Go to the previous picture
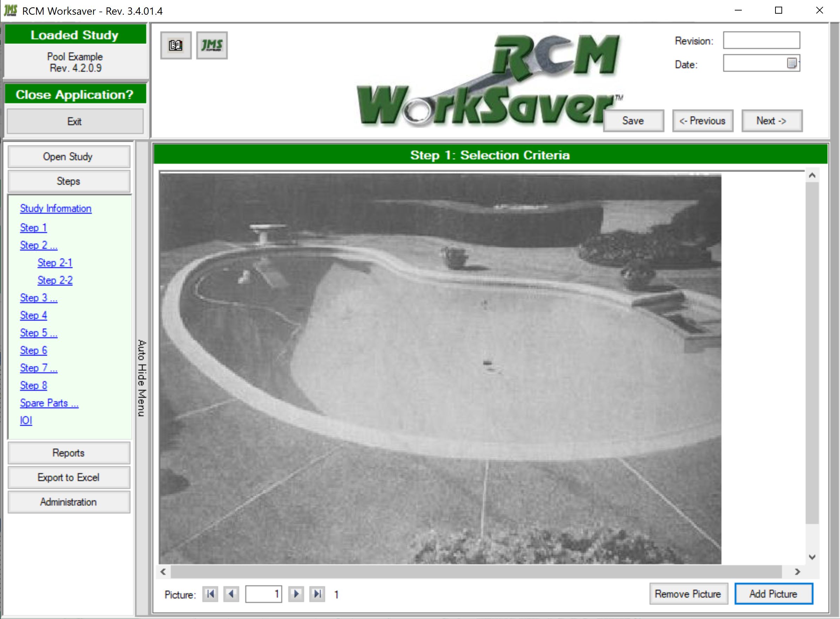840x619 pixels. pos(232,594)
